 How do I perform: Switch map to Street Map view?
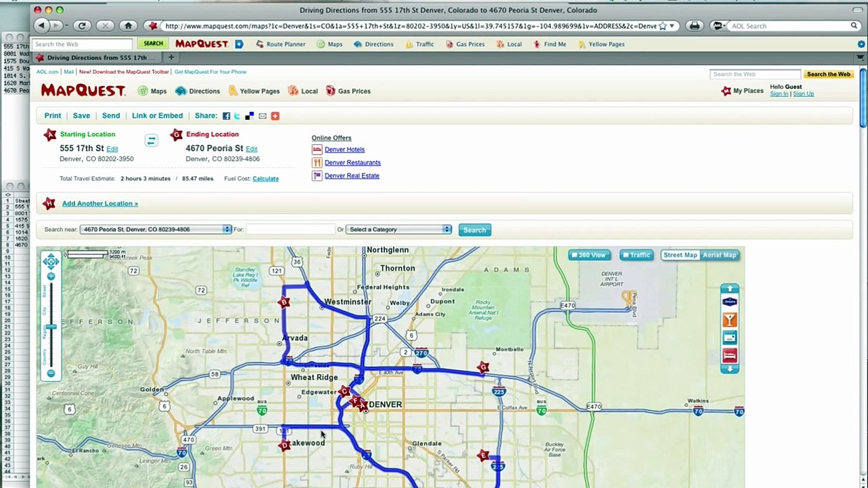pos(680,255)
